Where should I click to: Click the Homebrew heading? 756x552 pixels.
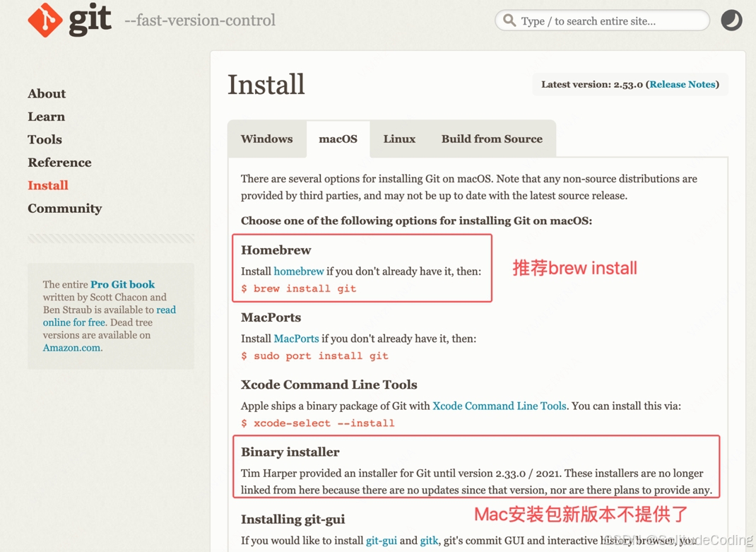[x=276, y=250]
